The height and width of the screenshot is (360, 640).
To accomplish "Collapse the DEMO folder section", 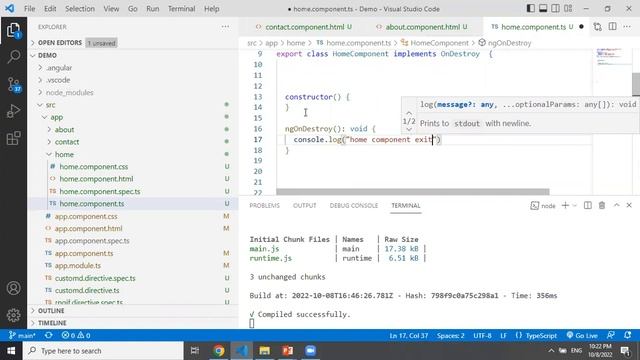I will 133,55.
